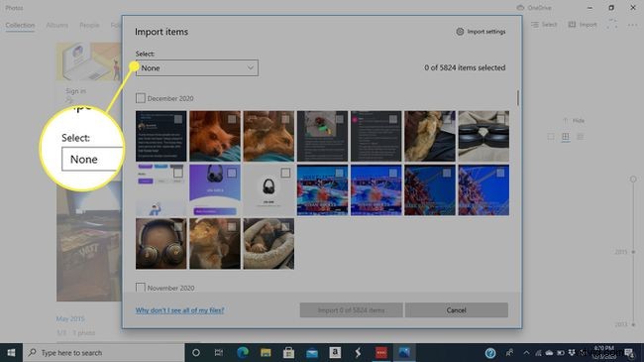Click the timeline slider handle in Photos
This screenshot has width=644, height=362.
tap(633, 179)
